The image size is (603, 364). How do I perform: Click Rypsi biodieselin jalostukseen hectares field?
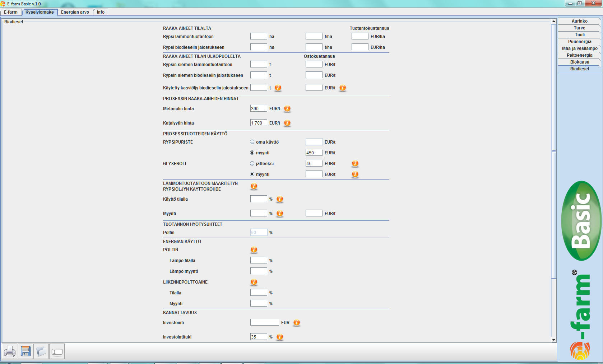[x=259, y=47]
